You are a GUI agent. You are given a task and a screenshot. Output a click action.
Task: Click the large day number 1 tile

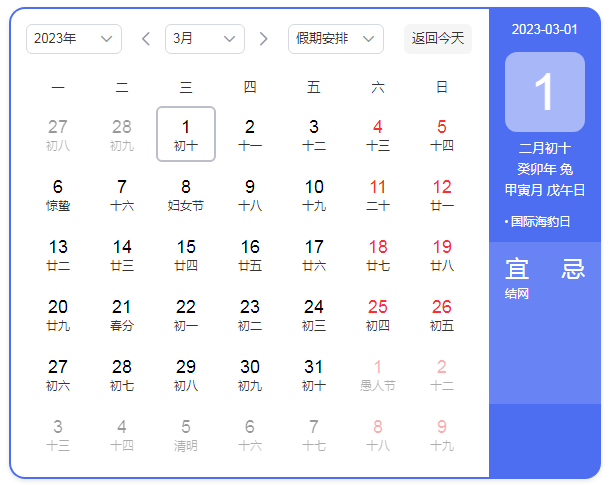(x=544, y=92)
